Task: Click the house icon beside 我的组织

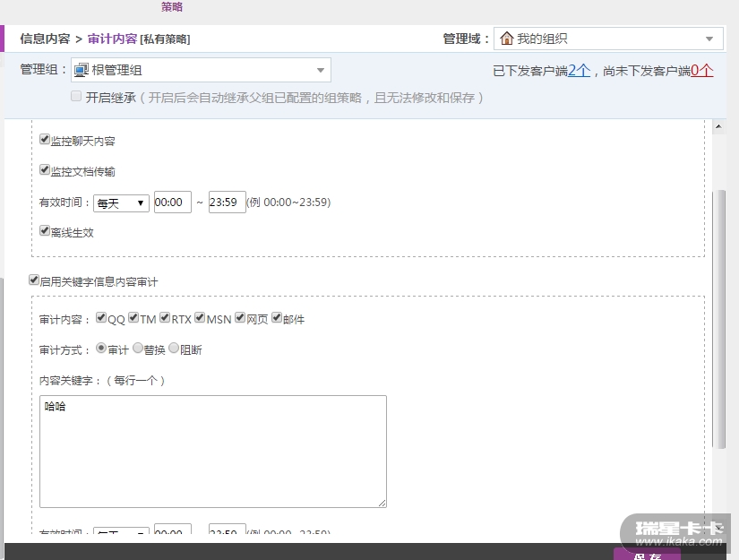Action: (x=507, y=39)
